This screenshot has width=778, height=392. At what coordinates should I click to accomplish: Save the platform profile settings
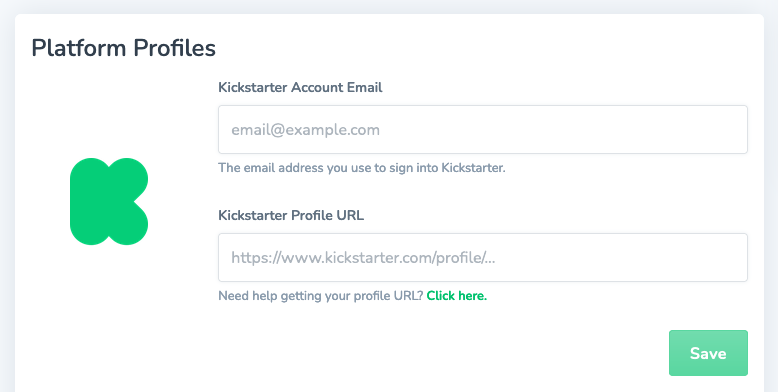pyautogui.click(x=708, y=353)
